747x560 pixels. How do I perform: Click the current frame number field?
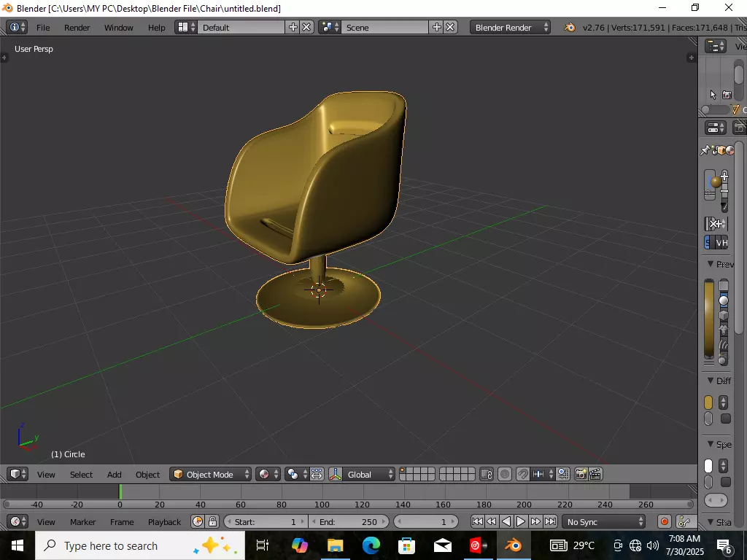point(426,522)
